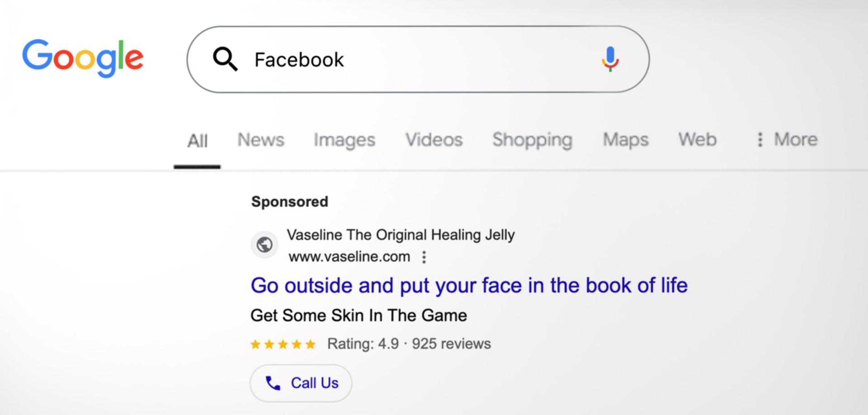Click the Vaseline The Original Healing Jelly title
This screenshot has width=868, height=415.
(x=401, y=235)
